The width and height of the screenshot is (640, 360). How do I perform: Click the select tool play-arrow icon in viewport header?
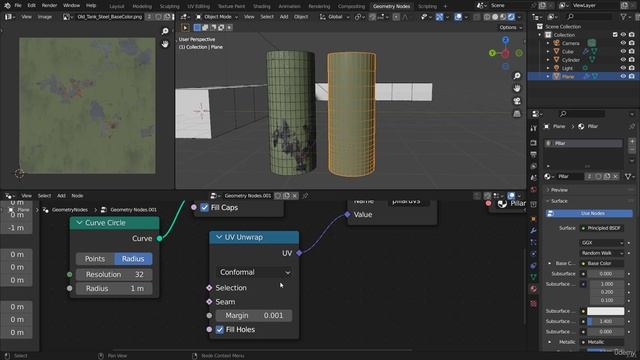tap(185, 27)
